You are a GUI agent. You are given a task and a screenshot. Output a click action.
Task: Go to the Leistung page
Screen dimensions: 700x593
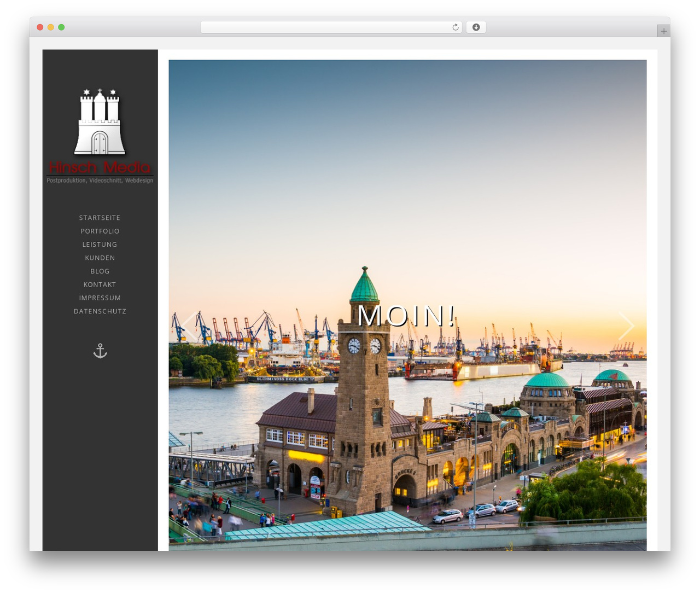[x=100, y=245]
